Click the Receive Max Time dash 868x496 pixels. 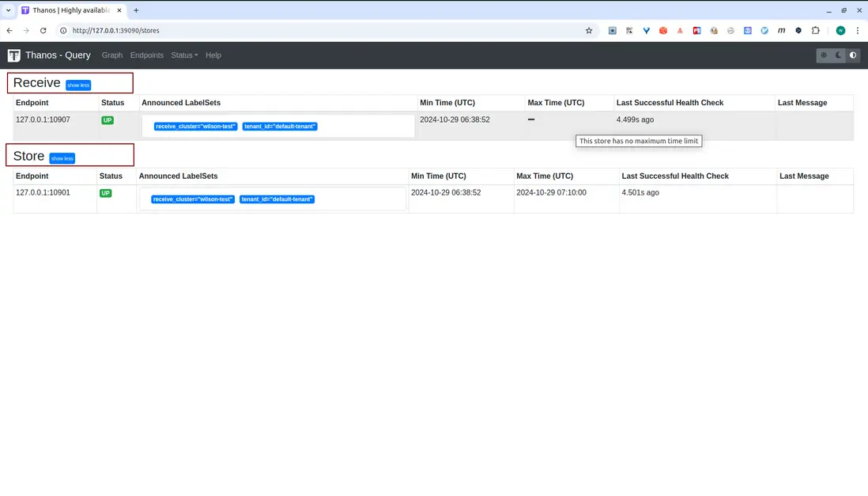coord(531,119)
